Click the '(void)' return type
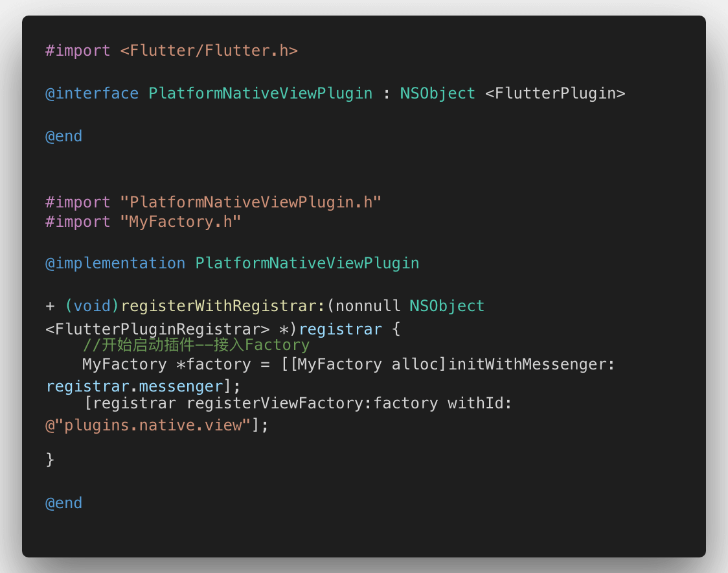The image size is (728, 573). [x=92, y=306]
